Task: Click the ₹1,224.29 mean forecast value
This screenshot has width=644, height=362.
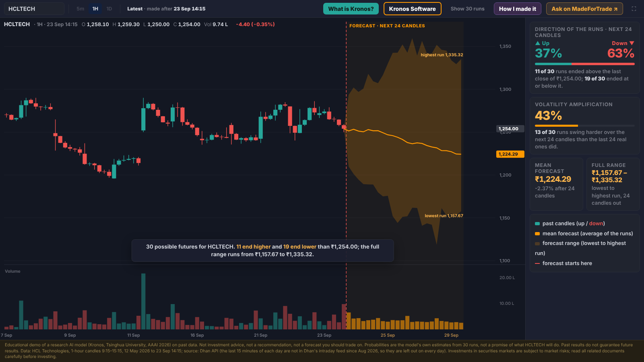Action: (x=553, y=179)
